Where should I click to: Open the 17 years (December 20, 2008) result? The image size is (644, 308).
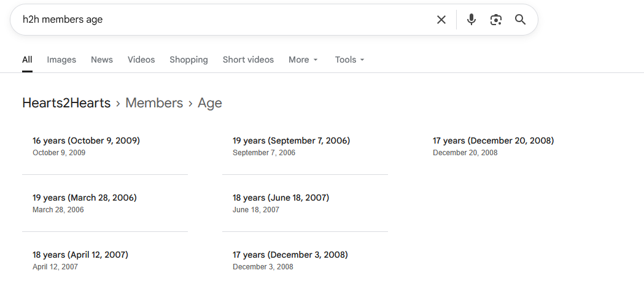point(493,141)
